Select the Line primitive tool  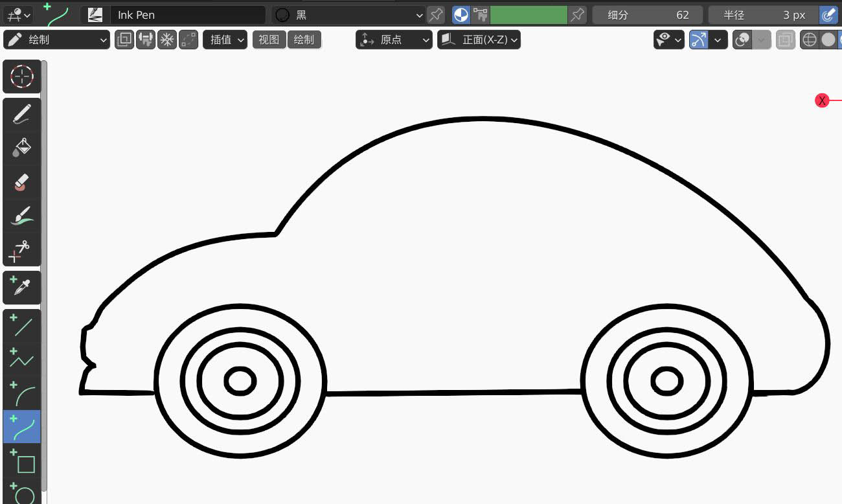pyautogui.click(x=22, y=326)
